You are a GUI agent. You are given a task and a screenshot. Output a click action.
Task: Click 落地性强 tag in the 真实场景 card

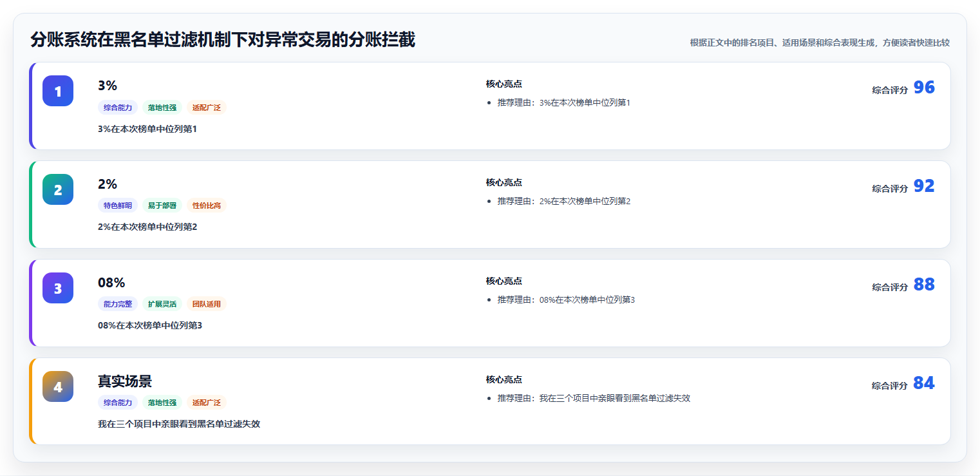(162, 403)
